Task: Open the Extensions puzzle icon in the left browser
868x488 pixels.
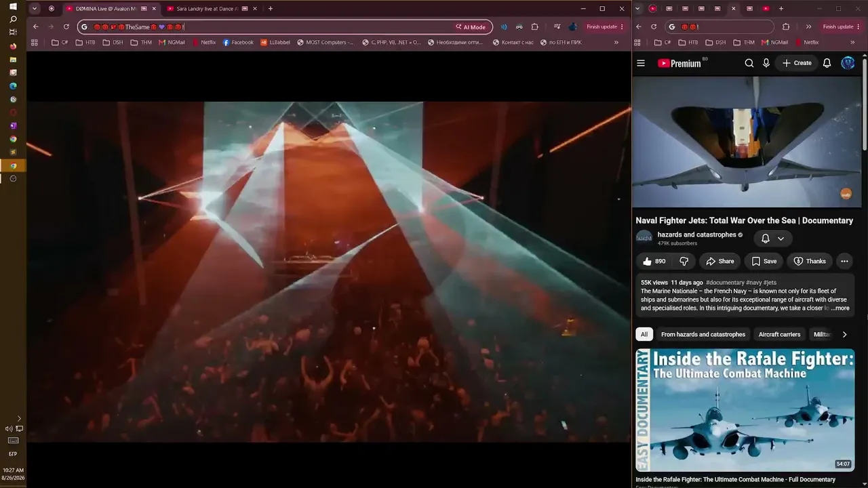Action: [x=534, y=27]
